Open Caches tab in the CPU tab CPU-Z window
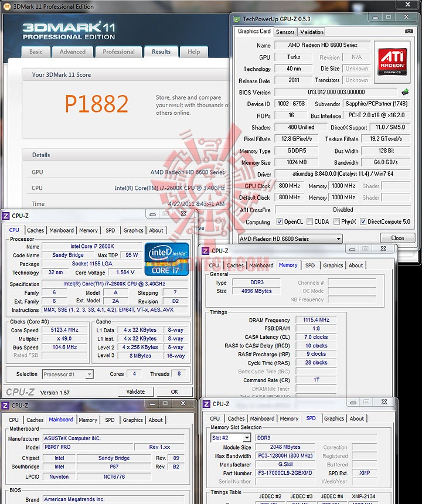This screenshot has width=422, height=504. pos(35,230)
